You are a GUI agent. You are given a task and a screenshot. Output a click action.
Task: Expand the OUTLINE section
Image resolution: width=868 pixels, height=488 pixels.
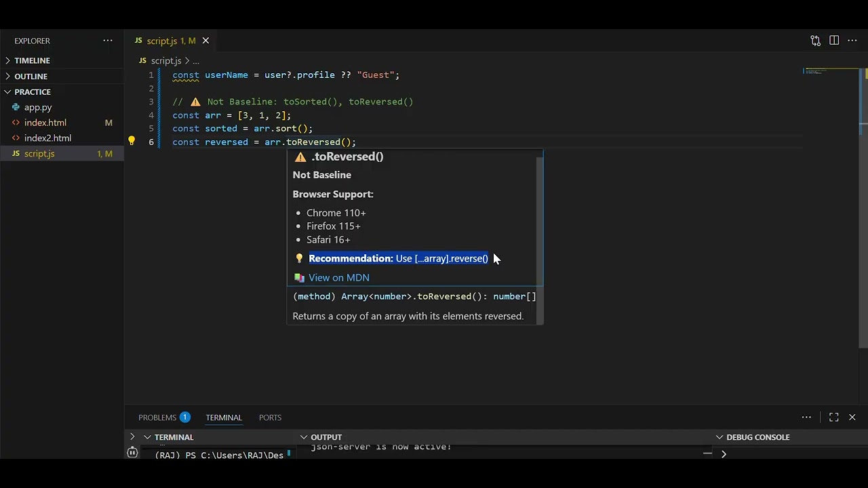[62, 76]
